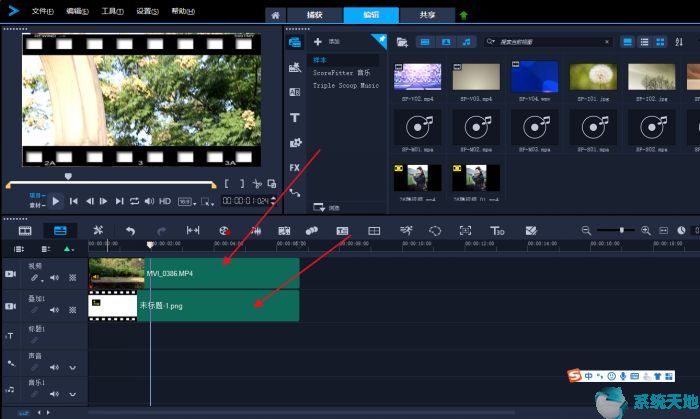The image size is (700, 419).
Task: Select the SP-V02.mp4 thumbnail
Action: click(417, 76)
